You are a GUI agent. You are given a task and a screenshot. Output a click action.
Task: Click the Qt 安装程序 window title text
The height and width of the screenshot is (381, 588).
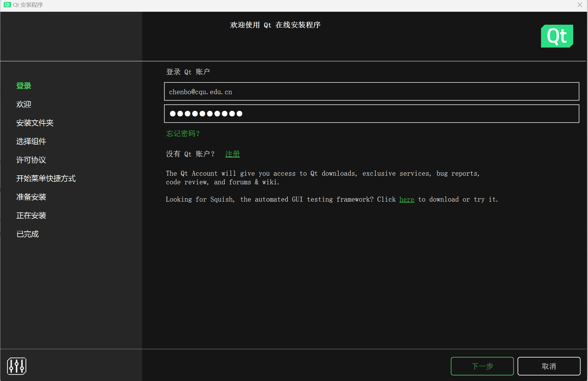pos(28,5)
